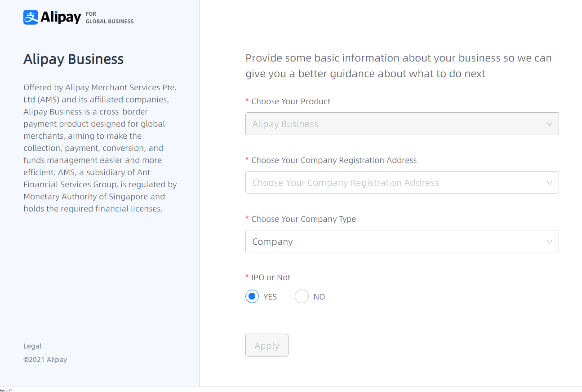This screenshot has height=392, width=582.
Task: Open the Choose Your Product dropdown
Action: point(402,124)
